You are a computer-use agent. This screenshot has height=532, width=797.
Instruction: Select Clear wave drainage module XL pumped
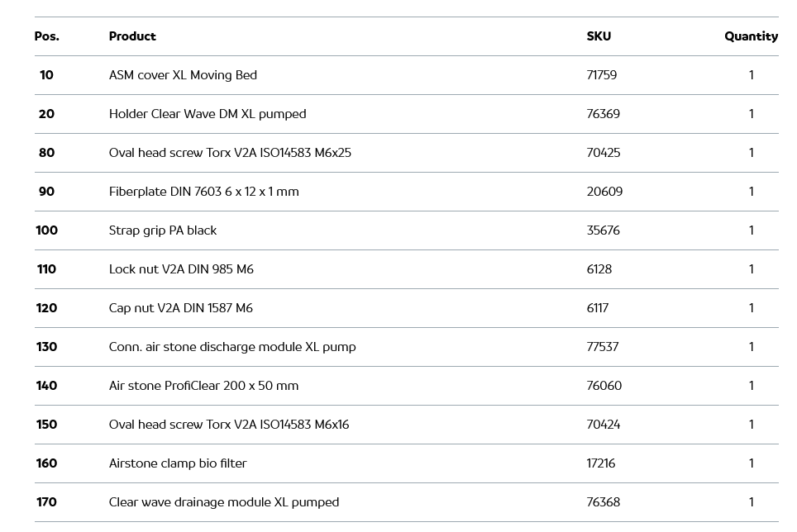(224, 502)
